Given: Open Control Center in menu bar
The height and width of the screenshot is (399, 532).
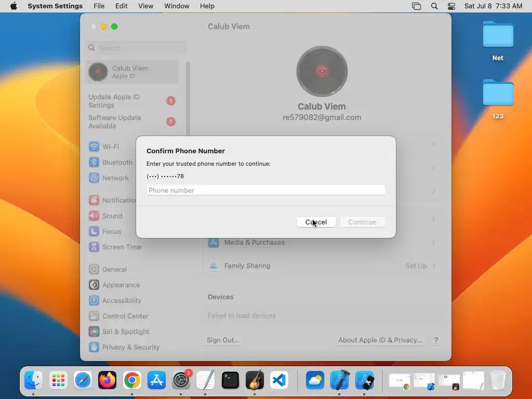Looking at the screenshot, I should 451,6.
